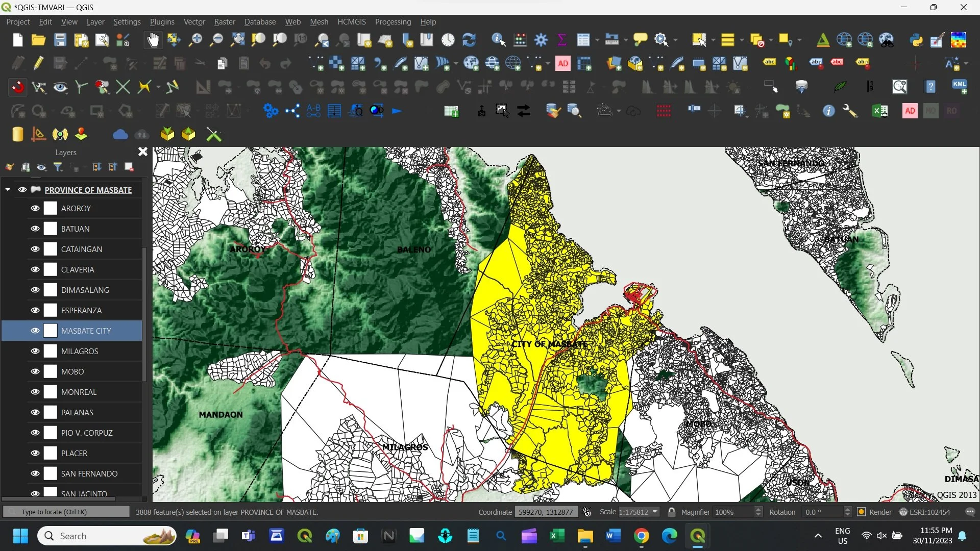This screenshot has width=980, height=551.
Task: Collapse the PROVINCE OF MASBATE group
Action: 8,189
